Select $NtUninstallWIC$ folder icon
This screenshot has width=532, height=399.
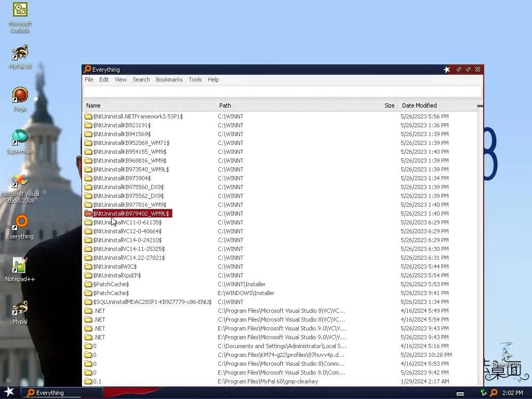point(88,267)
